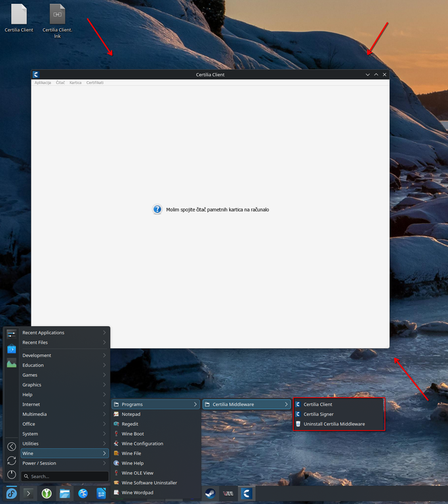Viewport: 448px width, 504px height.
Task: Open the Kartica menu
Action: pyautogui.click(x=75, y=83)
